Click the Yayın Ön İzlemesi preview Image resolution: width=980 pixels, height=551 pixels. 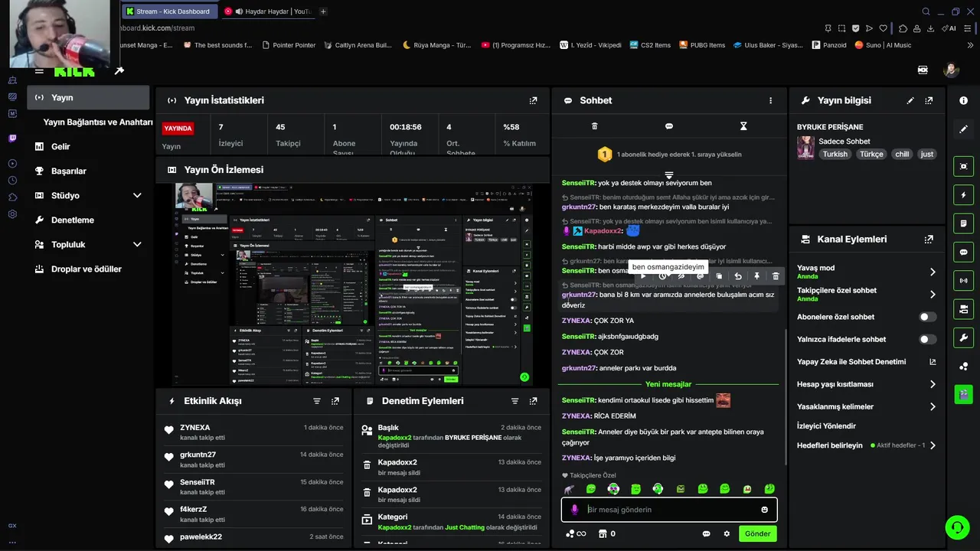click(352, 285)
